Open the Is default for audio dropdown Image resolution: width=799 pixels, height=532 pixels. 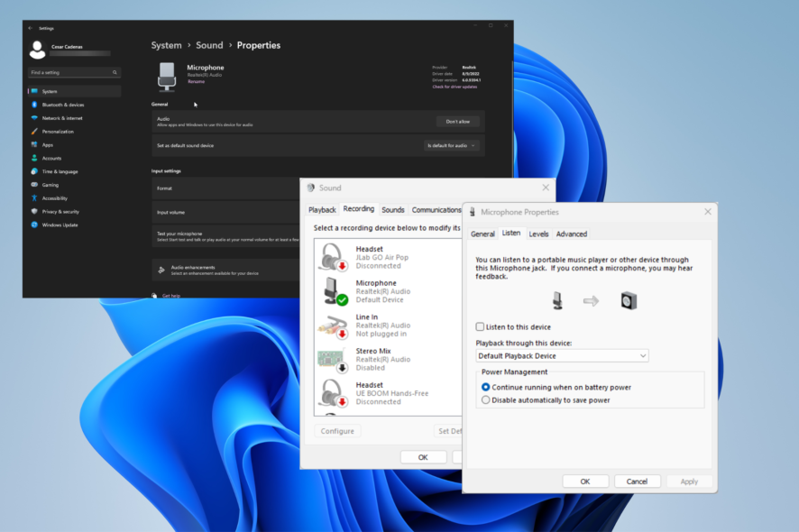pyautogui.click(x=452, y=146)
